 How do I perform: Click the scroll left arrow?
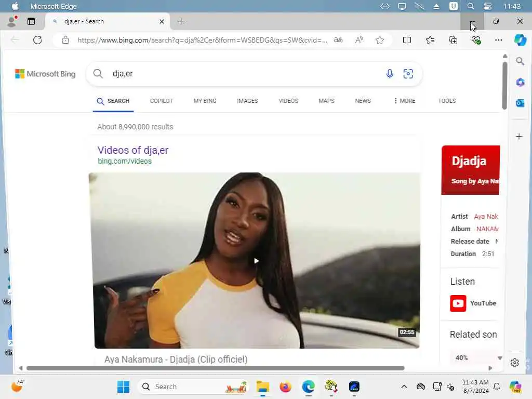(x=21, y=368)
